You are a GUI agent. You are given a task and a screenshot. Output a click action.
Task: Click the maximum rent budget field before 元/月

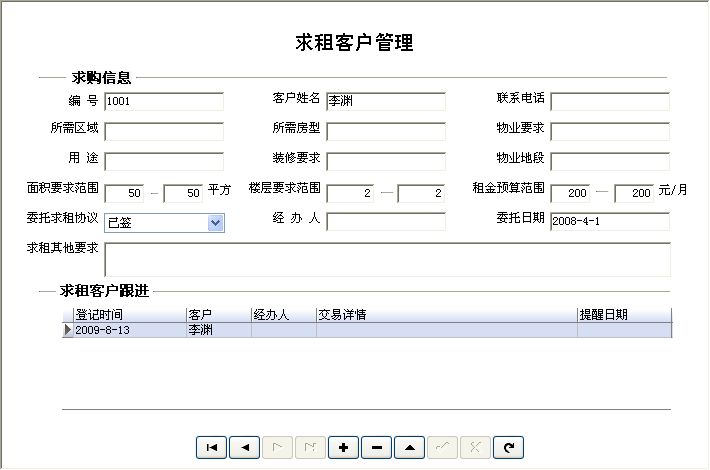coord(634,193)
